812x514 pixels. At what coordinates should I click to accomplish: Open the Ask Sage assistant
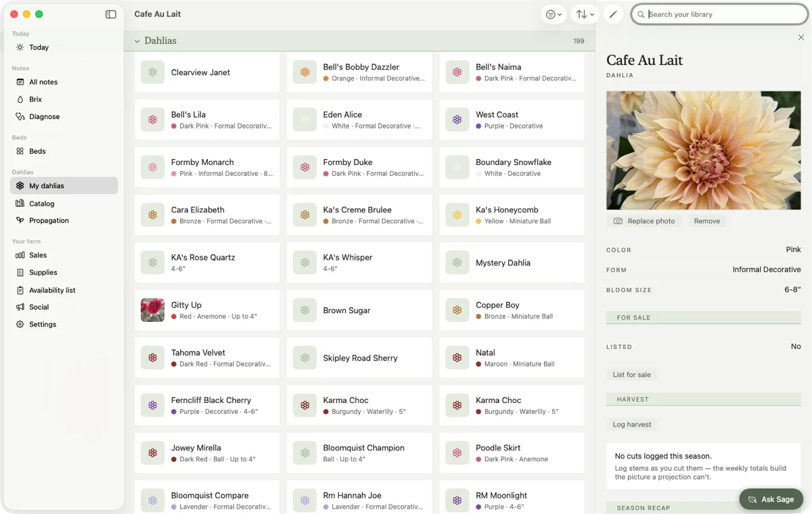[x=771, y=499]
